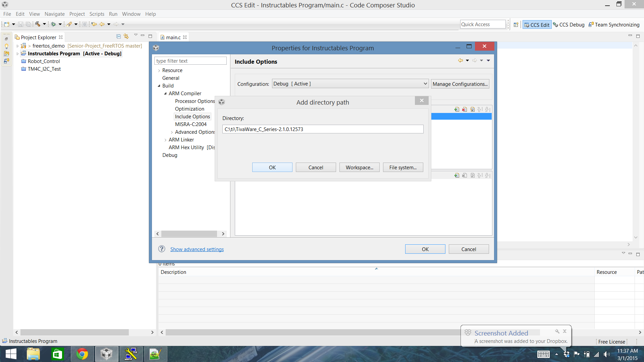Click the Directory path input field

(323, 129)
